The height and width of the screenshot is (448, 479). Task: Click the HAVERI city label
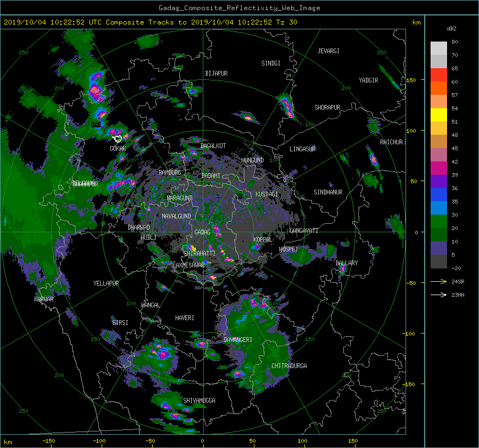click(x=185, y=318)
